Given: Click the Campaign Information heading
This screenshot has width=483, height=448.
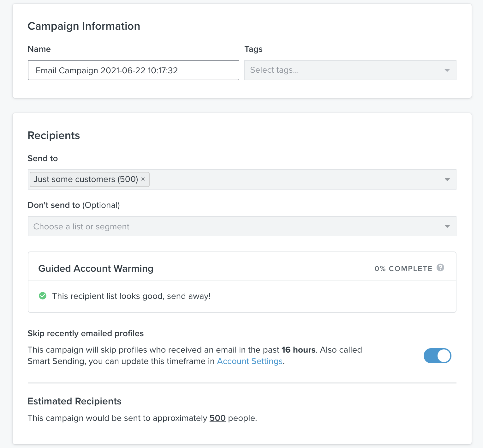Looking at the screenshot, I should click(x=84, y=26).
